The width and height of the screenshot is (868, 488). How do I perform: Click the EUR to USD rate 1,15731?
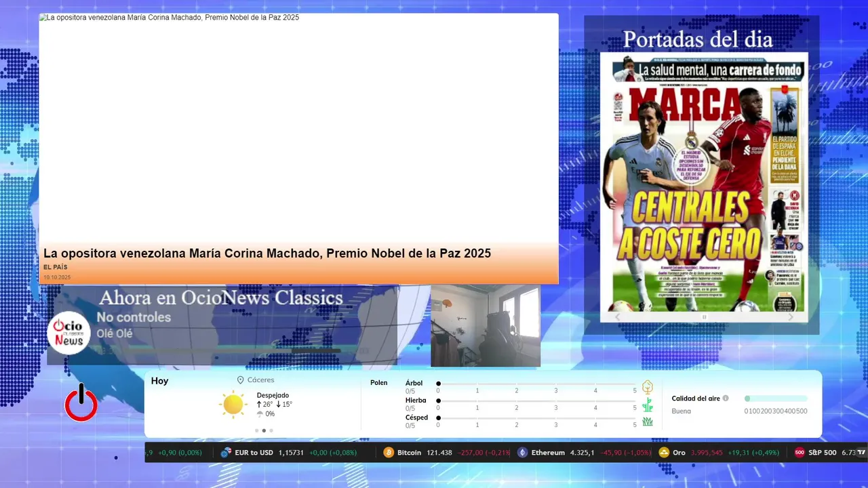(x=291, y=453)
